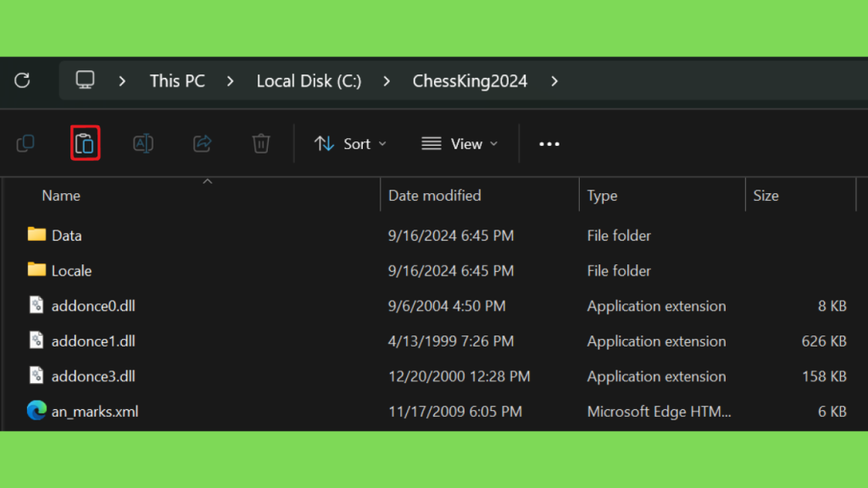Click the Refresh icon in address bar

pyautogui.click(x=22, y=80)
